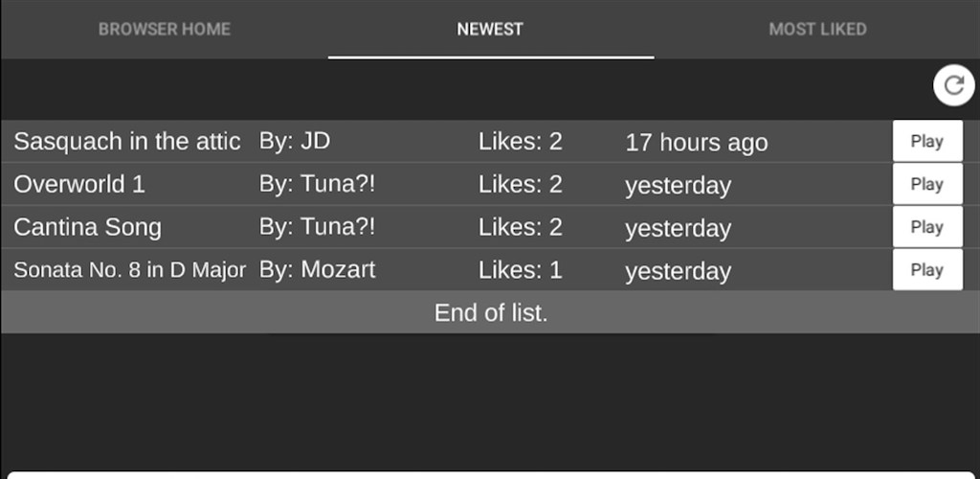
Task: Open the Newest tab
Action: tap(490, 30)
